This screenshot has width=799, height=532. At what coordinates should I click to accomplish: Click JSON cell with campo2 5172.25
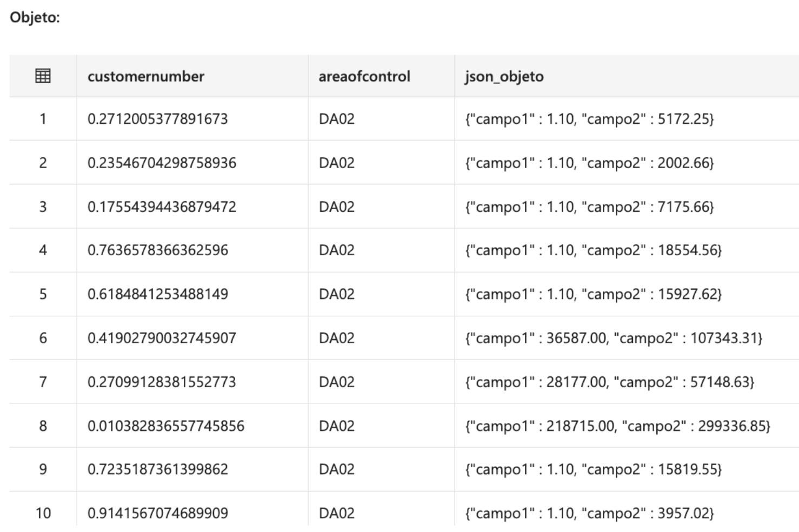point(589,119)
